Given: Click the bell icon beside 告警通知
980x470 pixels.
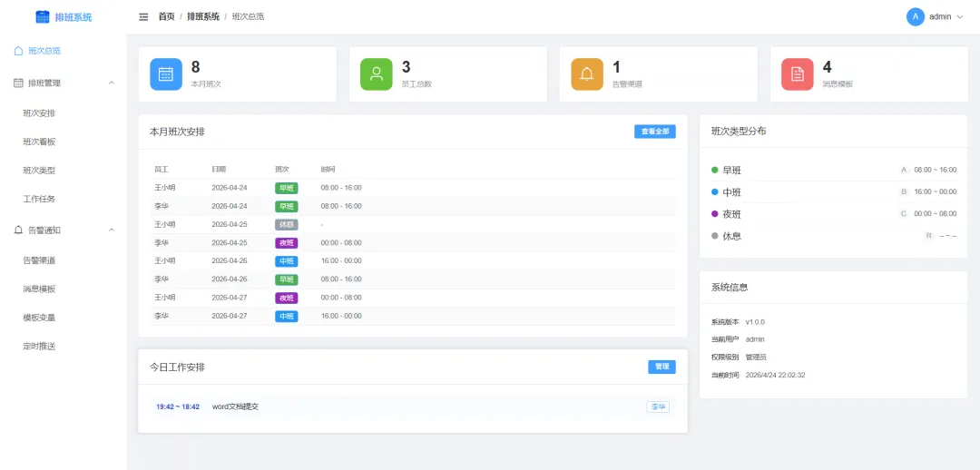Looking at the screenshot, I should [x=18, y=230].
